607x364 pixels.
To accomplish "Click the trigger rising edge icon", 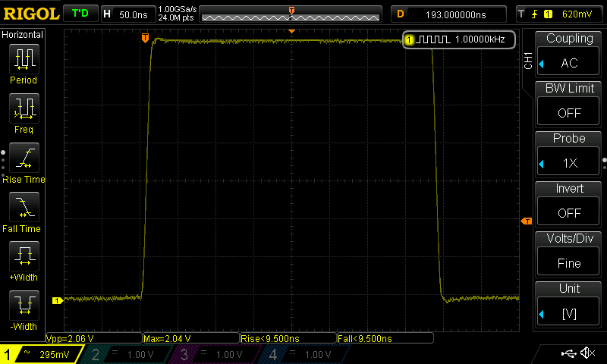I will click(535, 14).
